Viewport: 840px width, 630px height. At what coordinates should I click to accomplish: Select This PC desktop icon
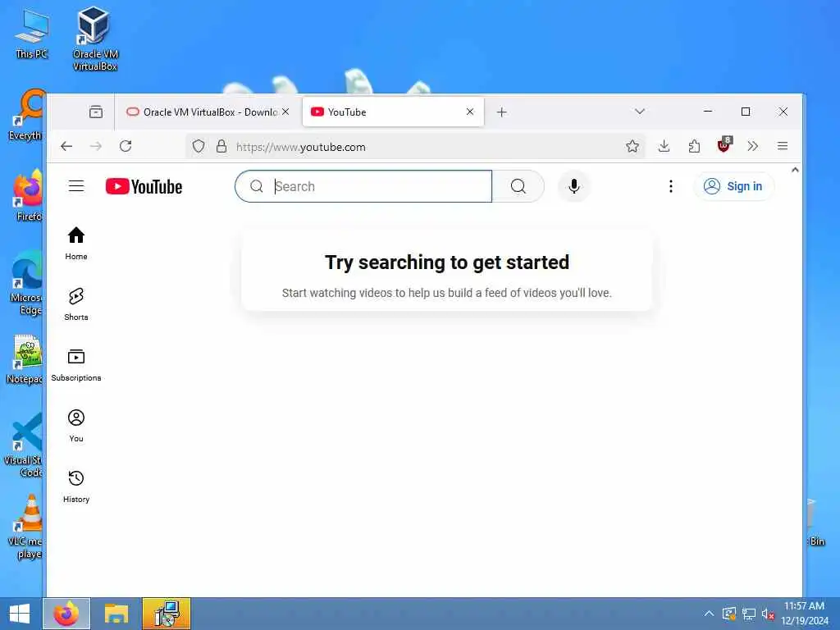click(32, 34)
